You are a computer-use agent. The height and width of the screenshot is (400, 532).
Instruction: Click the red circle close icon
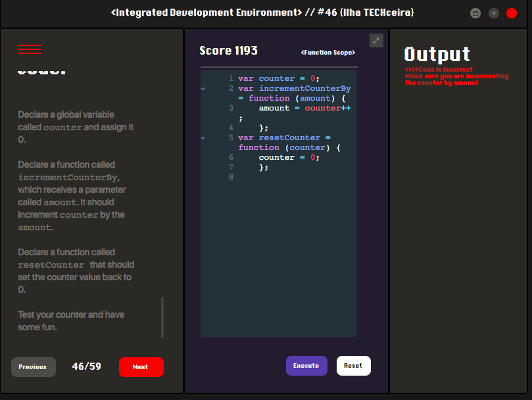pyautogui.click(x=512, y=13)
